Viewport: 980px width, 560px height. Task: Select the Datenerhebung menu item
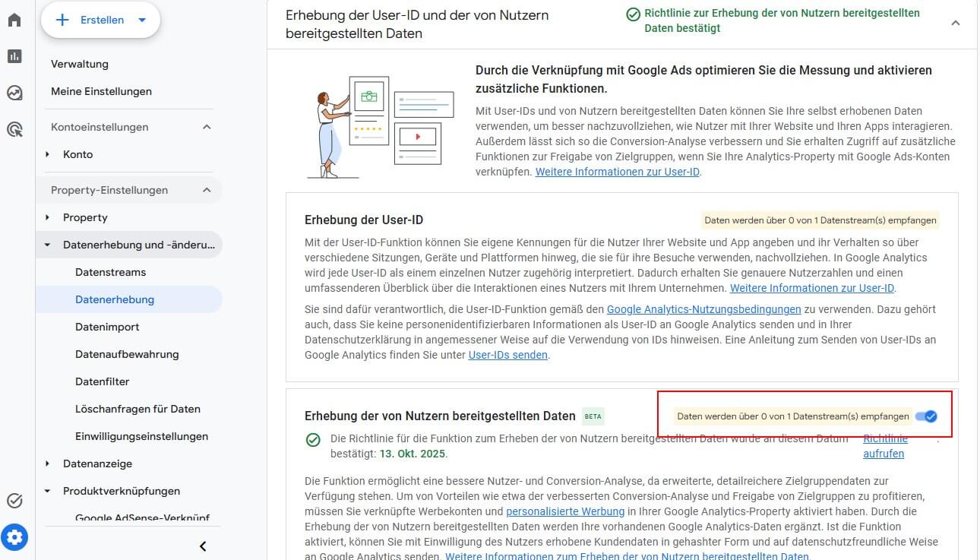click(115, 299)
